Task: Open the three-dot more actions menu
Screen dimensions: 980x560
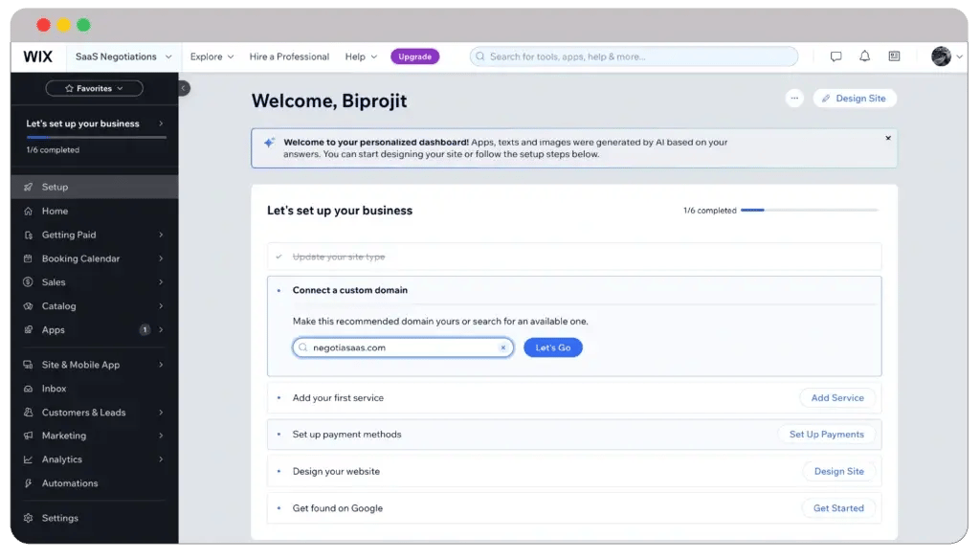Action: (793, 99)
